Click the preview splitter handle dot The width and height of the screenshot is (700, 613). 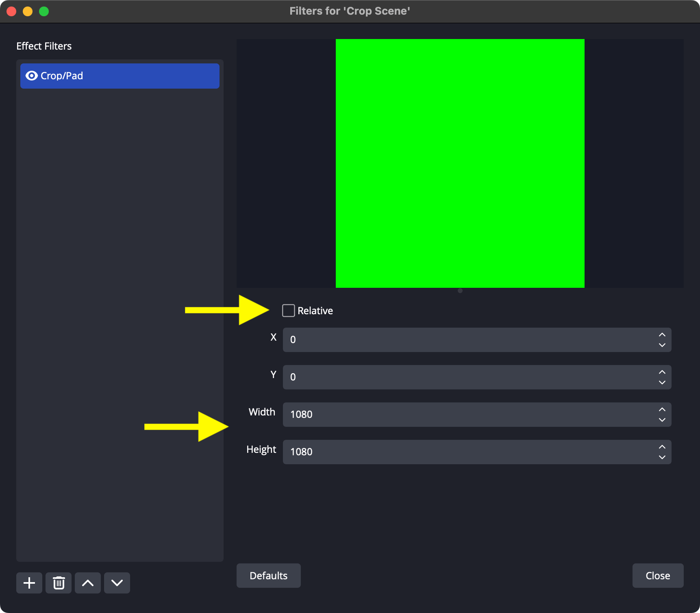[x=460, y=291]
